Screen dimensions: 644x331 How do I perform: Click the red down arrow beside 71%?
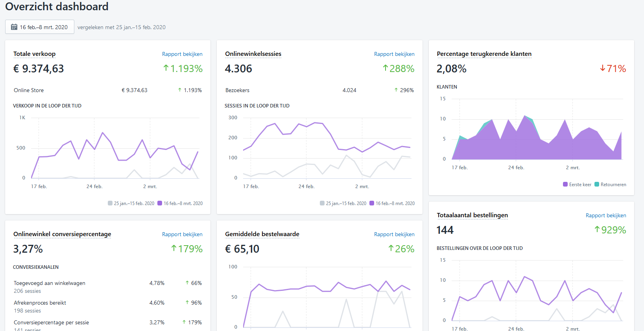coord(603,68)
